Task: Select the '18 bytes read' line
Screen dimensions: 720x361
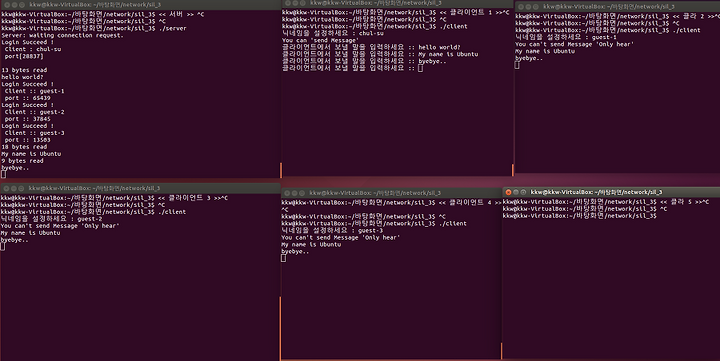Action: pos(24,147)
